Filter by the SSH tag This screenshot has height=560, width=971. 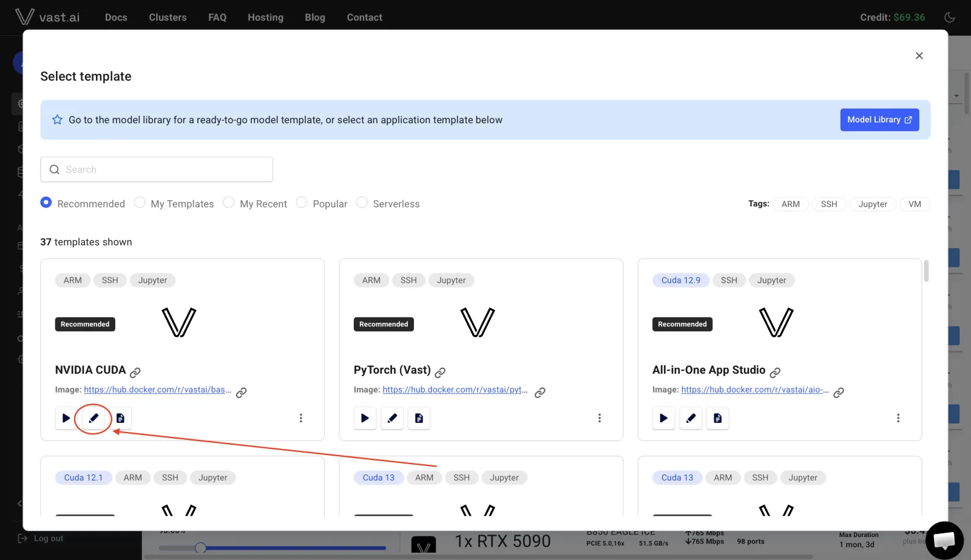tap(829, 204)
